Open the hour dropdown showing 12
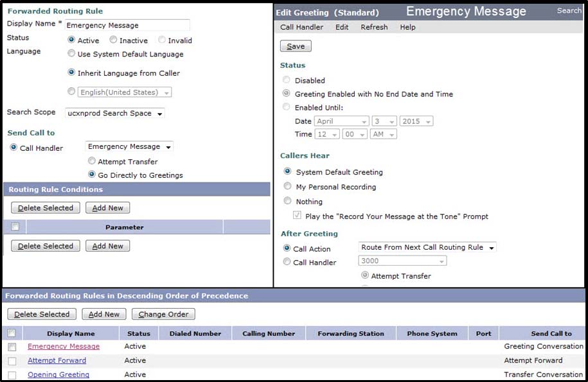Screen dimensions: 588x382 327,134
